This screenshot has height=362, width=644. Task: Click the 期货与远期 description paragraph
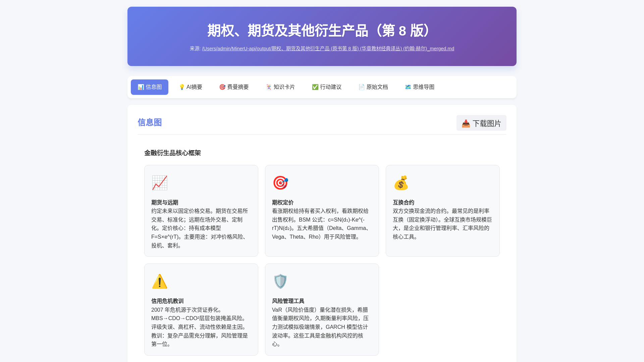(201, 228)
